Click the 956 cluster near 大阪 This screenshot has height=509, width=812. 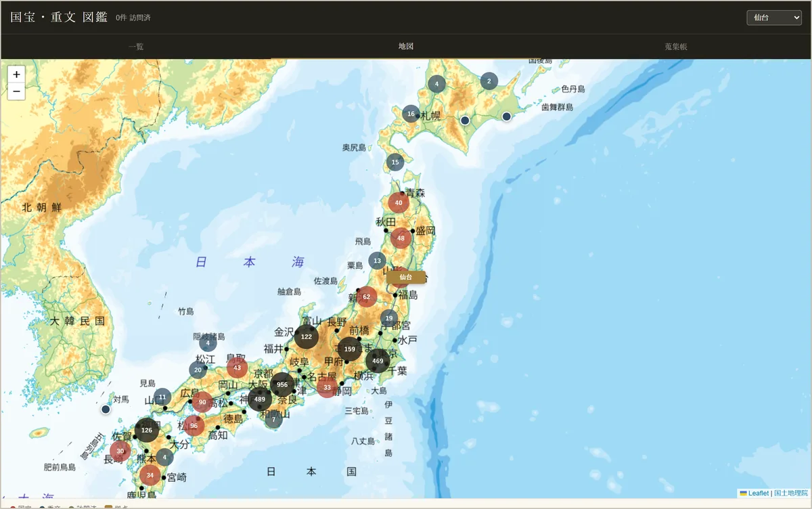pos(282,384)
